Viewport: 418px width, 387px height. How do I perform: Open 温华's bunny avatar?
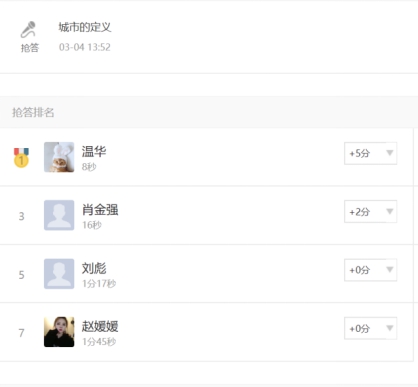[59, 157]
